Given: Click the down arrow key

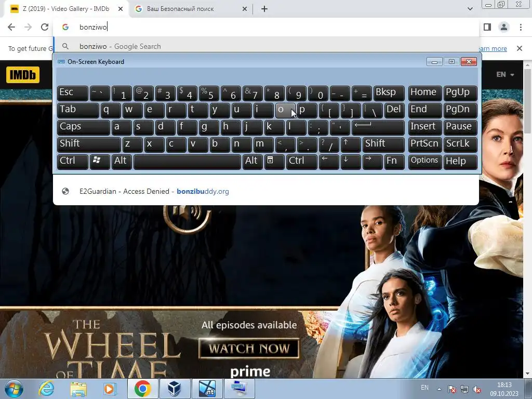Looking at the screenshot, I should (351, 162).
